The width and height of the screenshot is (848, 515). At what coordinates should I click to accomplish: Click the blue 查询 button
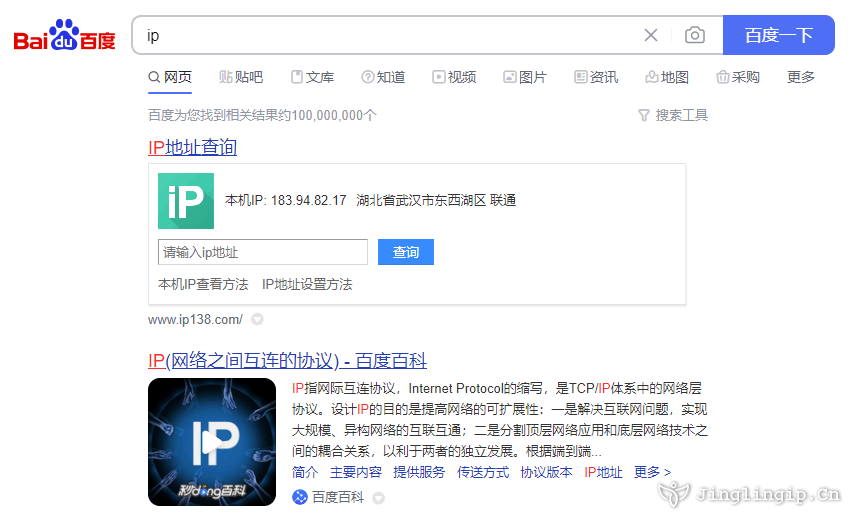406,252
